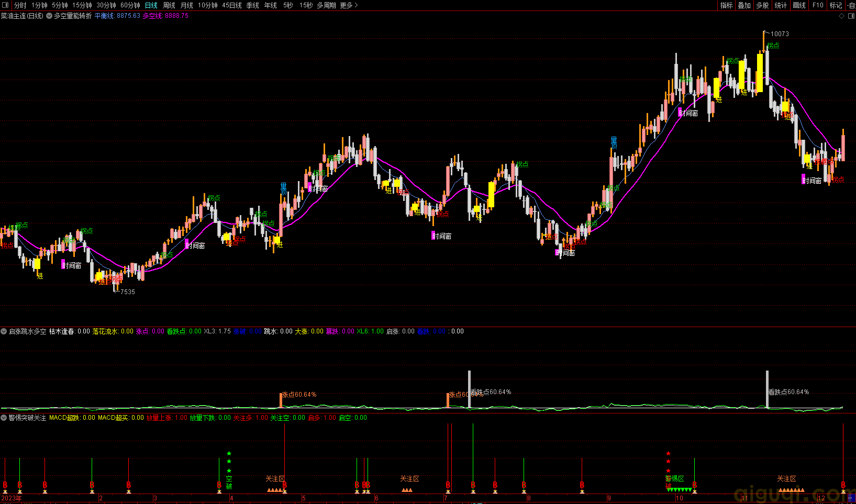Click the 警惕区 label near October
856x504 pixels.
pyautogui.click(x=675, y=478)
